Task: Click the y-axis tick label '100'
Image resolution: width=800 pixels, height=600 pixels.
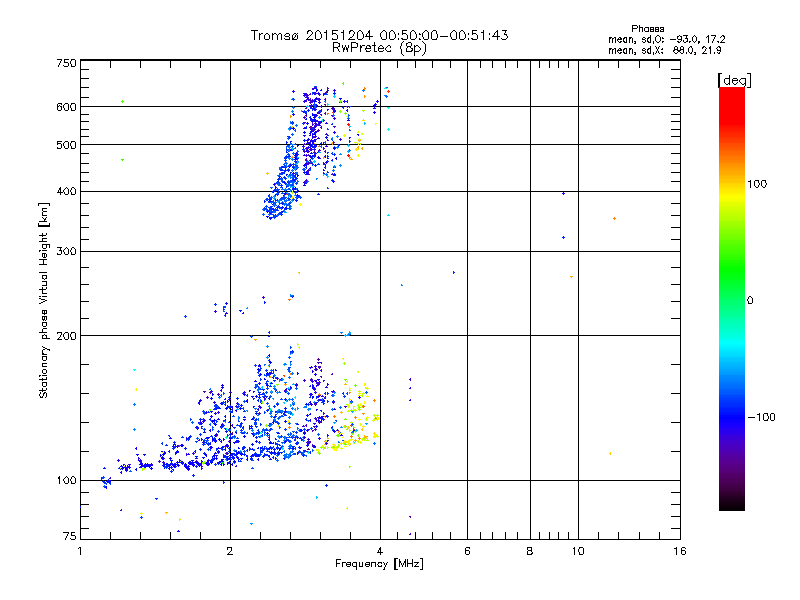Action: tap(66, 481)
